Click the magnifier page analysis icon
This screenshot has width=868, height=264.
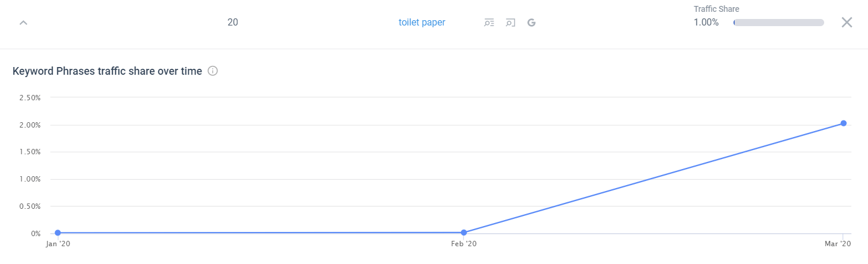coord(510,23)
